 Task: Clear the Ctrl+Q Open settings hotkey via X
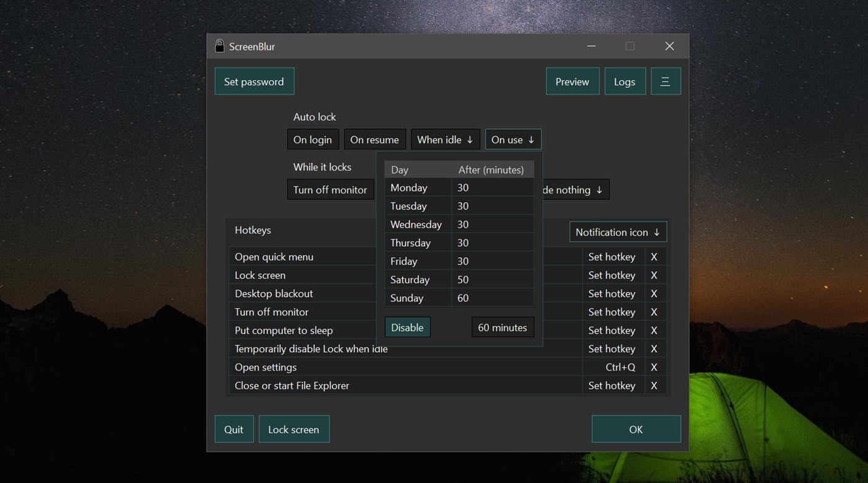[655, 367]
